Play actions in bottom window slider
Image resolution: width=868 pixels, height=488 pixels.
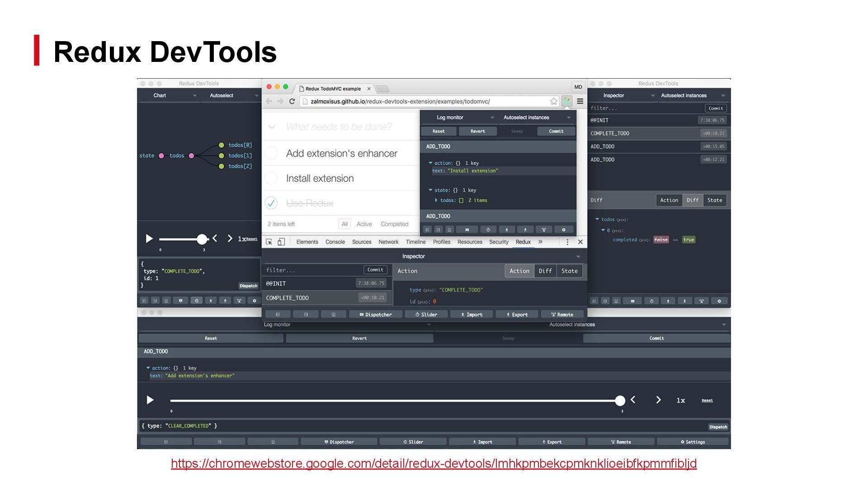(150, 400)
